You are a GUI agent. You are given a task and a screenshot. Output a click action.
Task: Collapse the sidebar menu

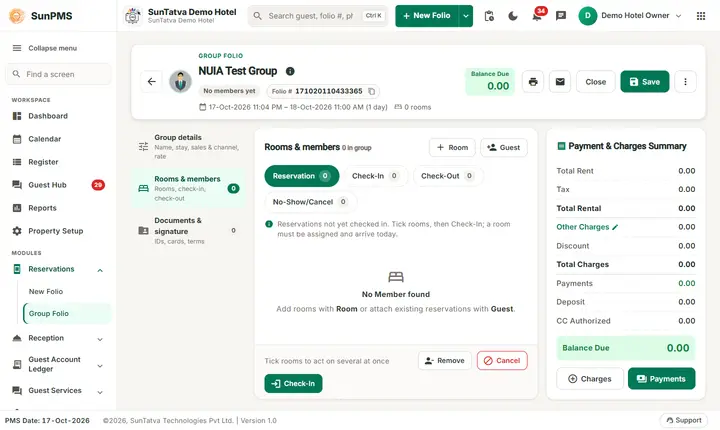coord(45,48)
